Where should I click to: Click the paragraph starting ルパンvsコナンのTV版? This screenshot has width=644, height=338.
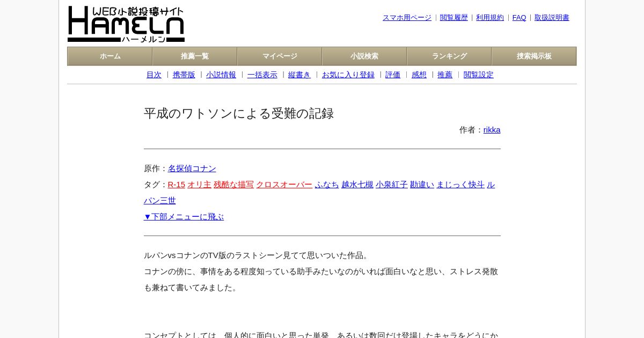(258, 255)
